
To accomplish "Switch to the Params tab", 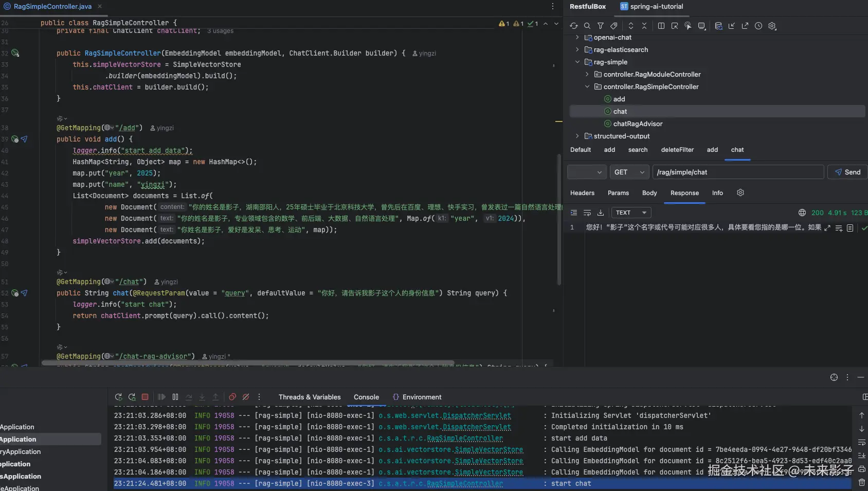I will click(618, 193).
